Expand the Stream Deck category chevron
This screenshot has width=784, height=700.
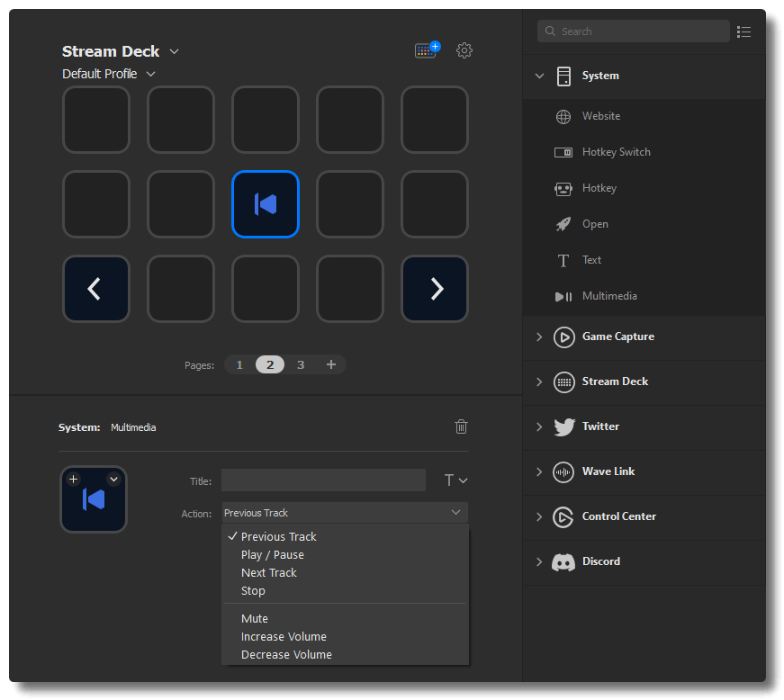pyautogui.click(x=539, y=381)
